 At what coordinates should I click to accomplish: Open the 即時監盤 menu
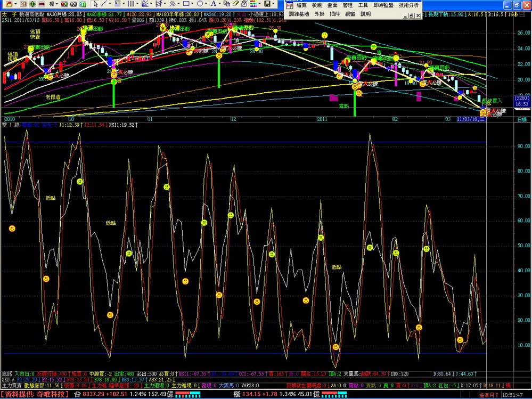coord(383,5)
